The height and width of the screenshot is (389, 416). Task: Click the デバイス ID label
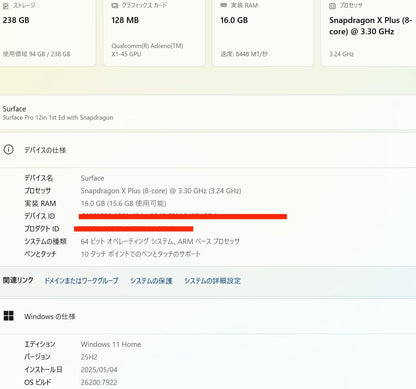point(40,216)
